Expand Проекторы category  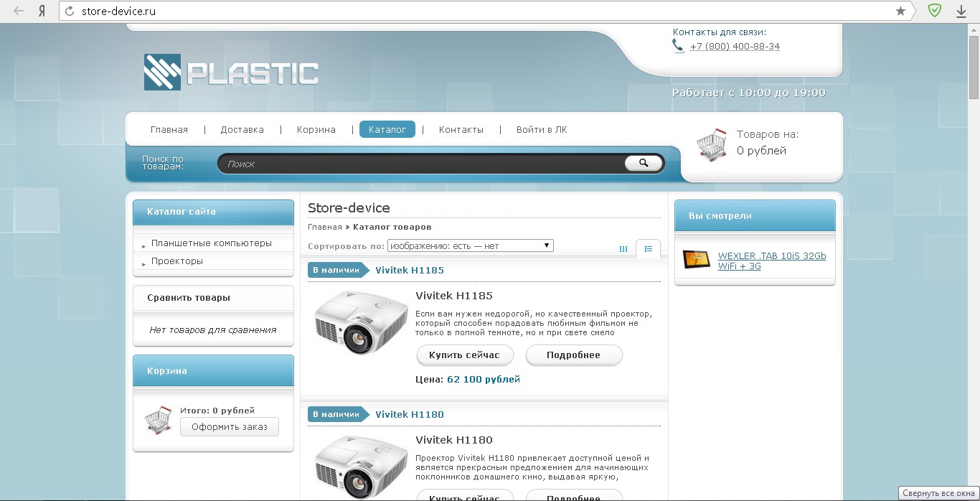(x=176, y=261)
